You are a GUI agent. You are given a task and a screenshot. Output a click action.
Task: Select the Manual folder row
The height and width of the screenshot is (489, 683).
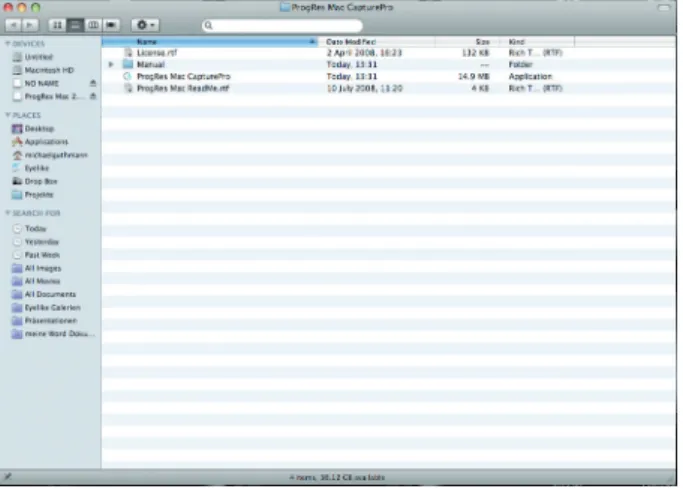[x=389, y=64]
